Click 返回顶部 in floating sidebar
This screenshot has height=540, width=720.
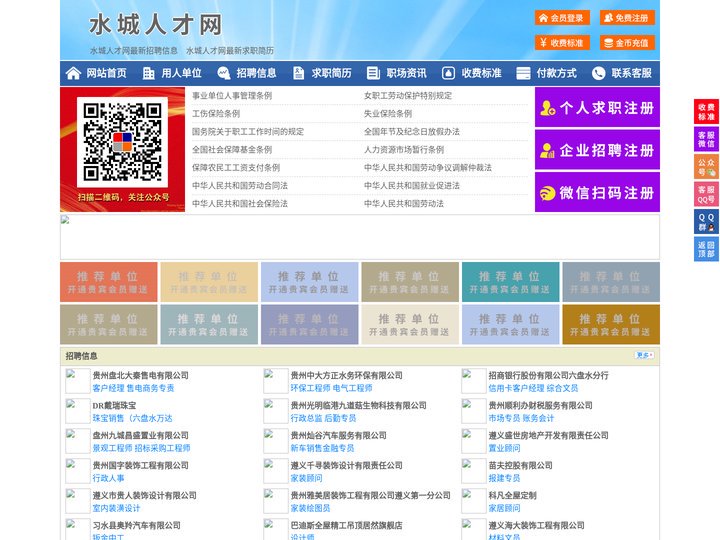(706, 249)
